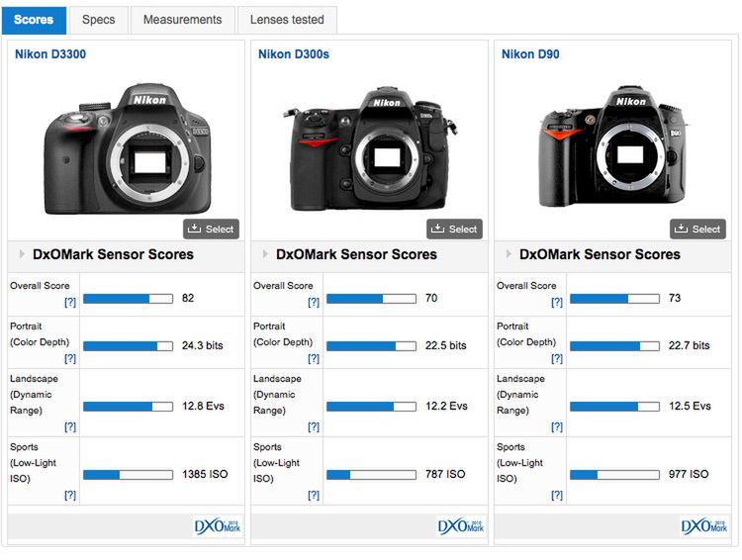
Task: Click Select button under Nikon D300s
Action: click(454, 230)
